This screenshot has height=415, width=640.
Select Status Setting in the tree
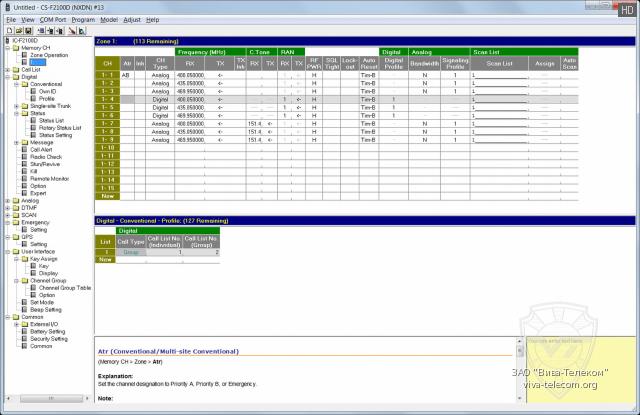56,135
